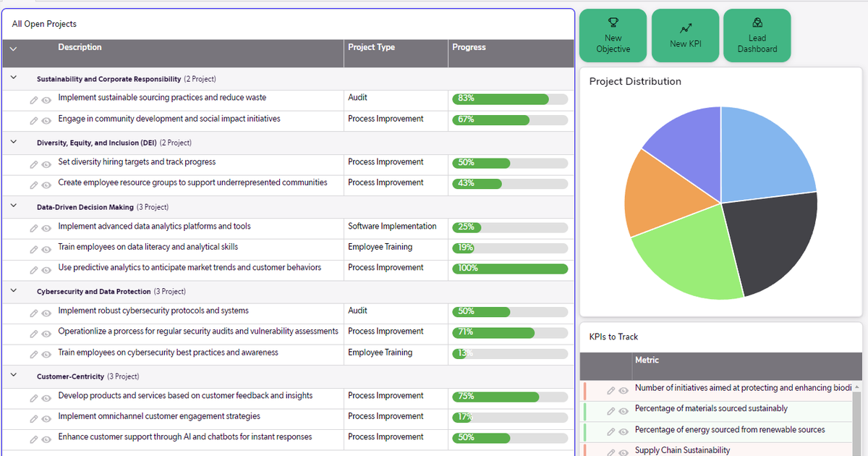The image size is (868, 456).
Task: Edit the community development initiatives project
Action: click(33, 122)
